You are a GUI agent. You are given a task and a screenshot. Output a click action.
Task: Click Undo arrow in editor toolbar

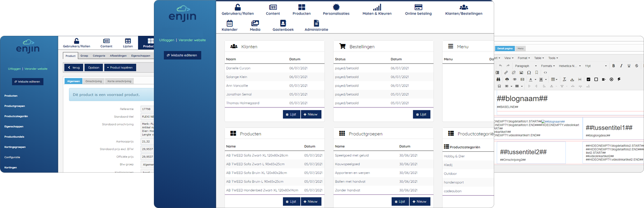click(501, 66)
